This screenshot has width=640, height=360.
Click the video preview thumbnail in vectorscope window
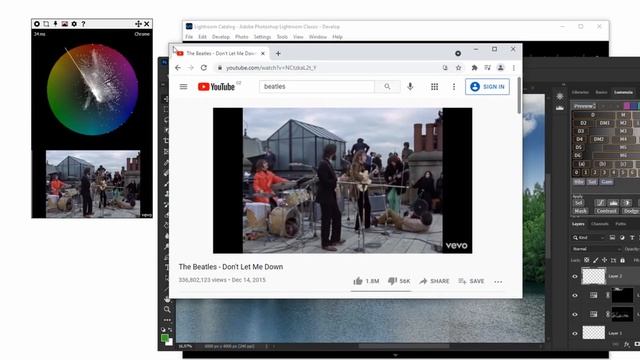pyautogui.click(x=93, y=184)
